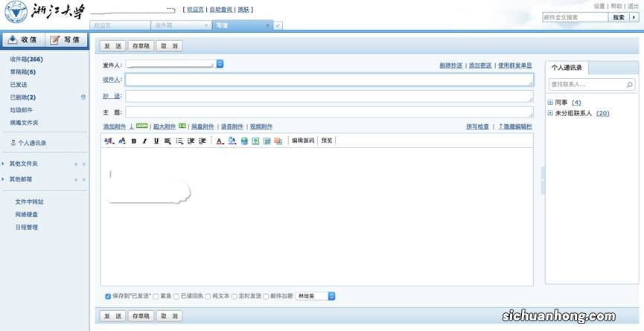Toggle bold formatting in editor toolbar
This screenshot has height=331, width=644.
[134, 141]
